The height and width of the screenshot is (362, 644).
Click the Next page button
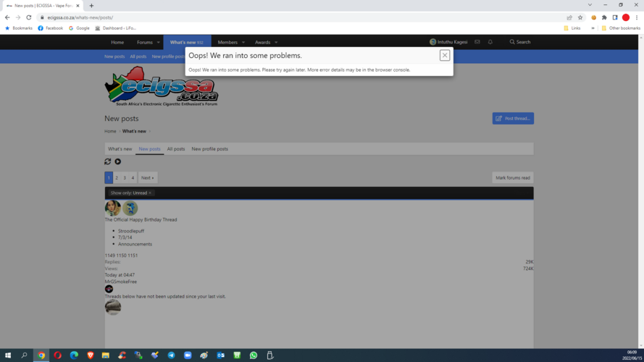tap(148, 177)
